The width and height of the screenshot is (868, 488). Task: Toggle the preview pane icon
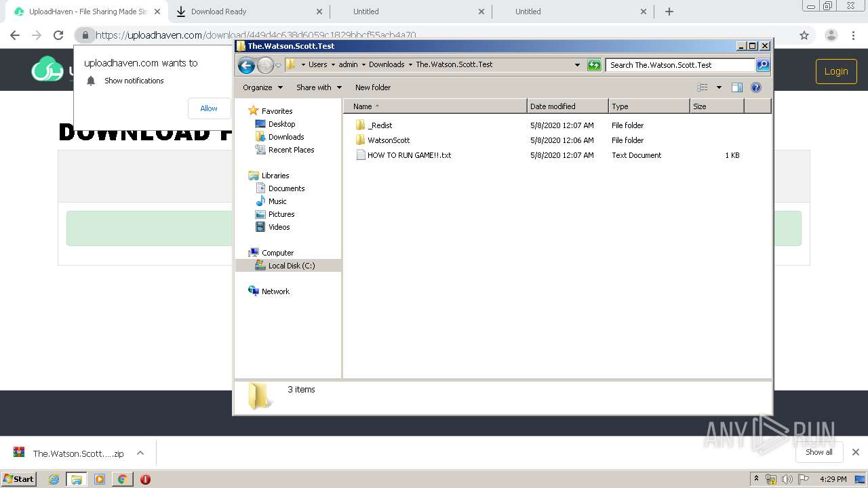[x=737, y=87]
